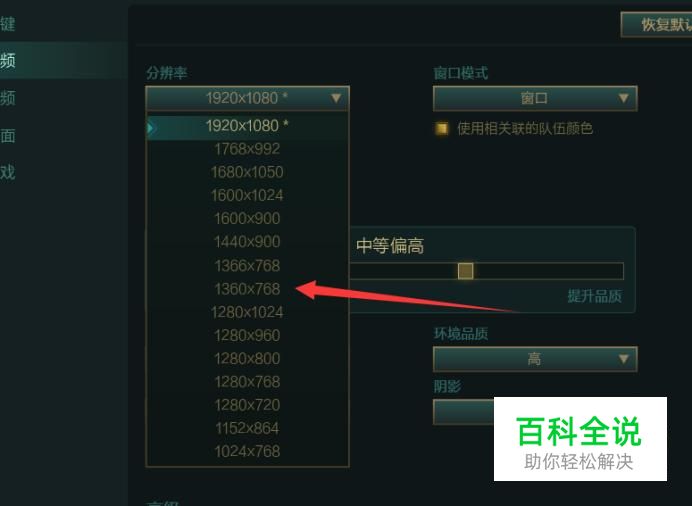Expand the 环境品质 dropdown set to 高
The width and height of the screenshot is (692, 506).
pos(535,359)
